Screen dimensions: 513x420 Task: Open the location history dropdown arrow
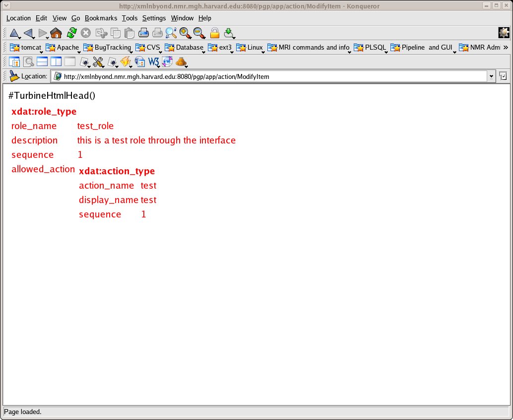(x=491, y=76)
